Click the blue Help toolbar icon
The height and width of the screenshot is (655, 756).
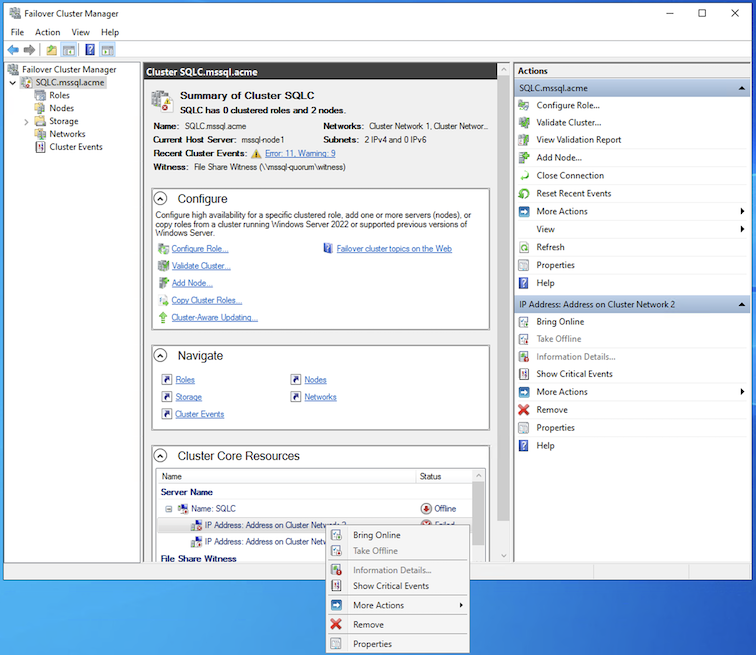click(x=90, y=50)
